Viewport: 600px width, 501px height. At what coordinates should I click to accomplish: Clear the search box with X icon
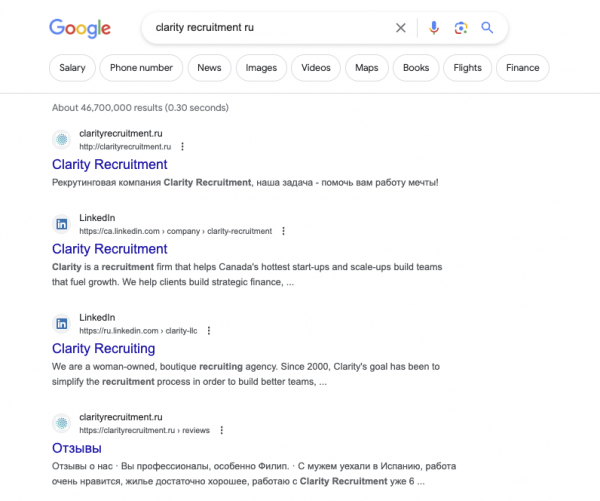pos(401,28)
